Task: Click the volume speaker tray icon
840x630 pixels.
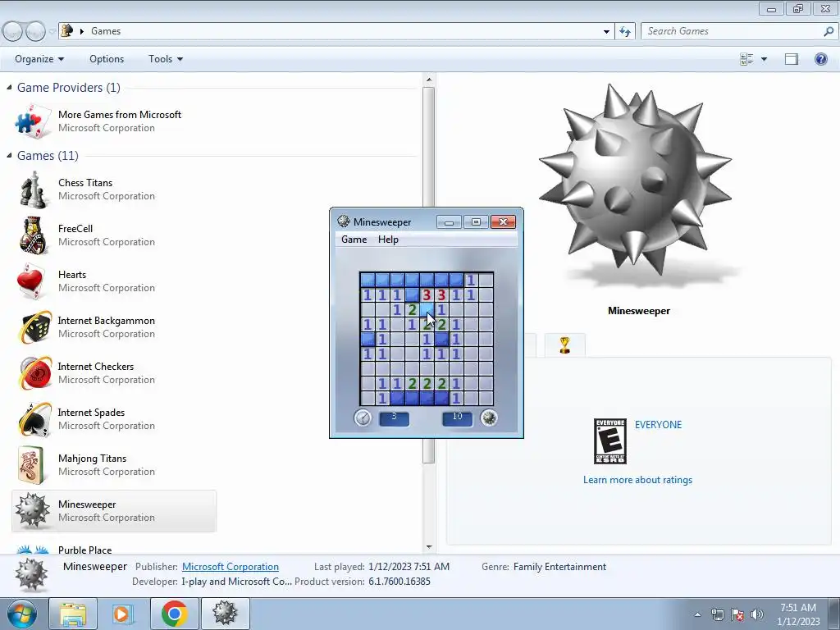Action: [x=757, y=614]
